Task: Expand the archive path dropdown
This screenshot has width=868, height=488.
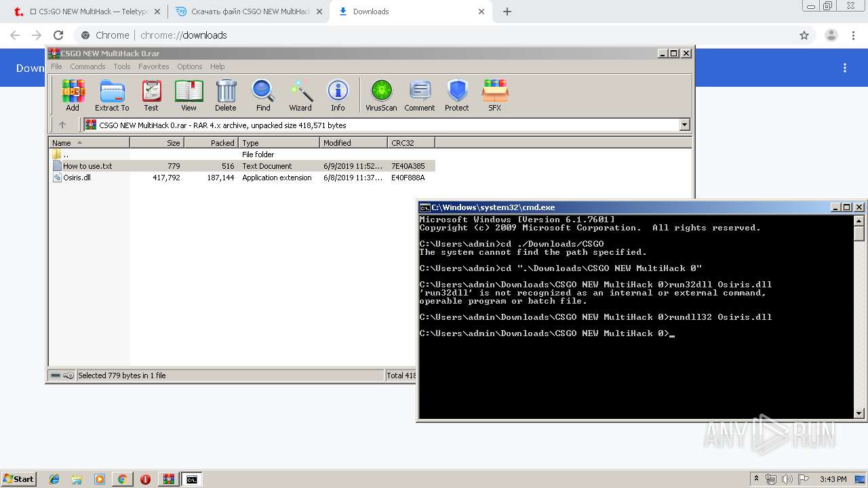Action: tap(684, 125)
